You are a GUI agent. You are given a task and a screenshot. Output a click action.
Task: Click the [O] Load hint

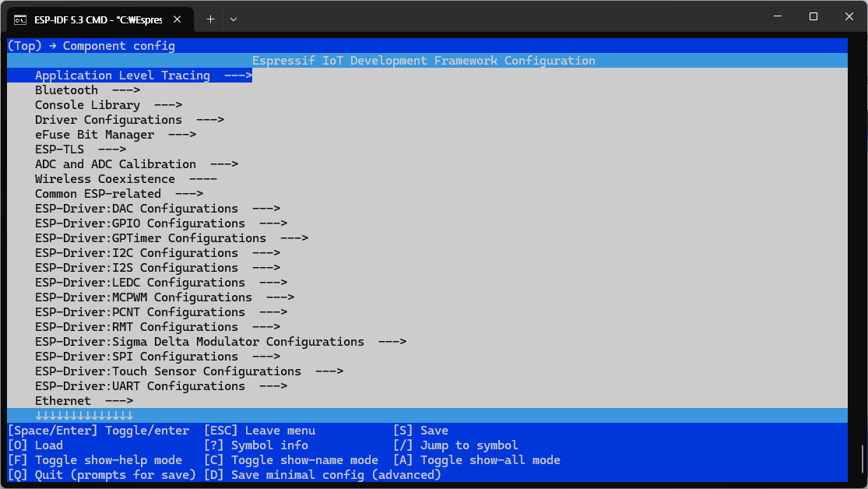point(36,445)
